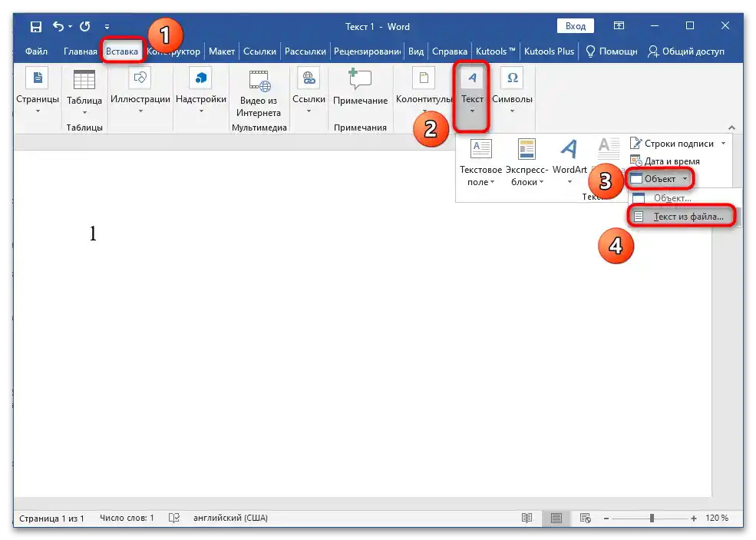Open the Иллюстрации dropdown
The width and height of the screenshot is (756, 540).
[140, 91]
